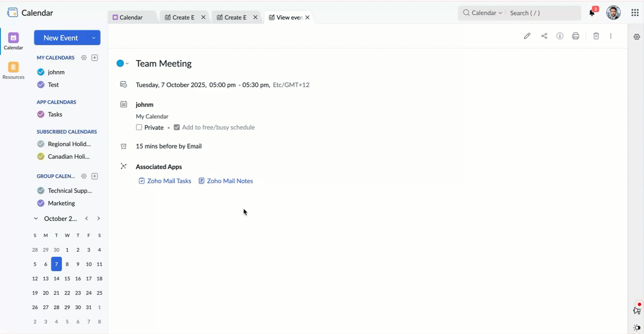Screen dimensions: 644x334
Task: Print the Team Meeting event
Action: [575, 36]
